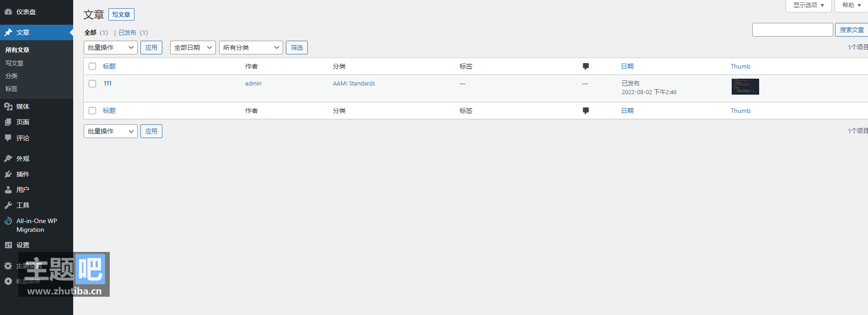
Task: Click the Tools wrench icon beside 工具
Action: [x=8, y=205]
